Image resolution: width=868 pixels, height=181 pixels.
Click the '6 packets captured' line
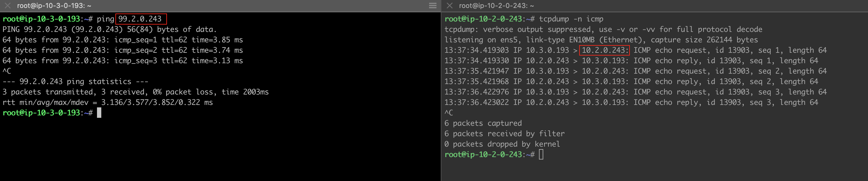pos(482,123)
